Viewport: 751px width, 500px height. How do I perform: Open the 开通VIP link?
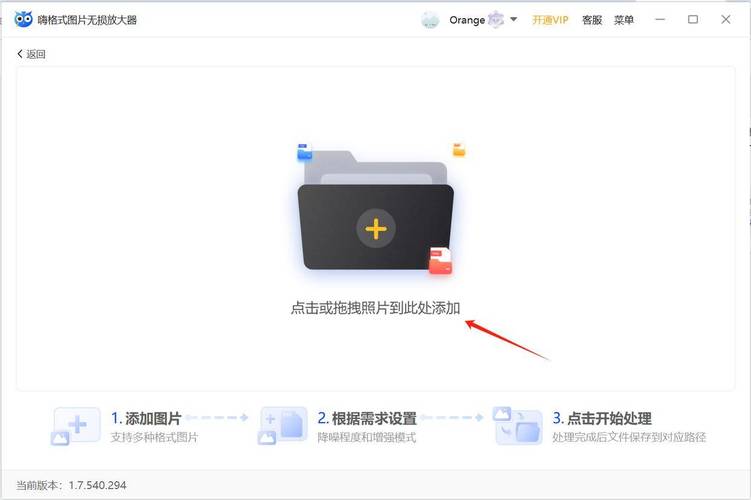tap(550, 20)
